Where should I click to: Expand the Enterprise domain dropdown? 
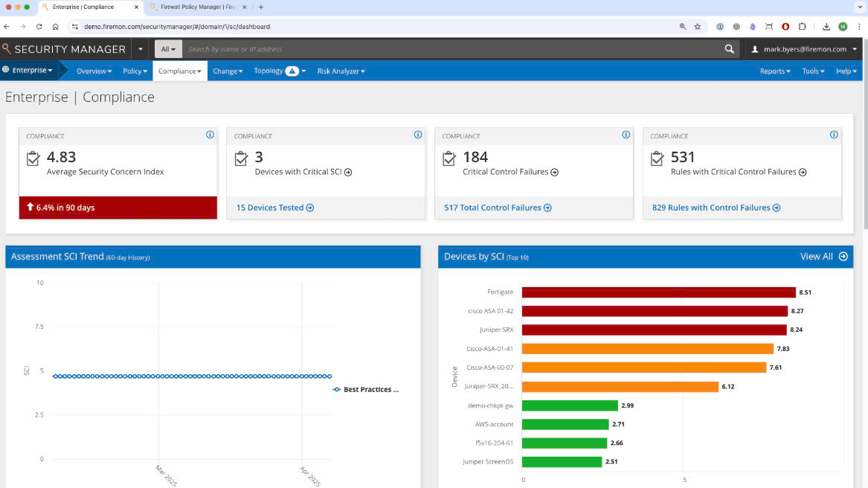pyautogui.click(x=28, y=71)
